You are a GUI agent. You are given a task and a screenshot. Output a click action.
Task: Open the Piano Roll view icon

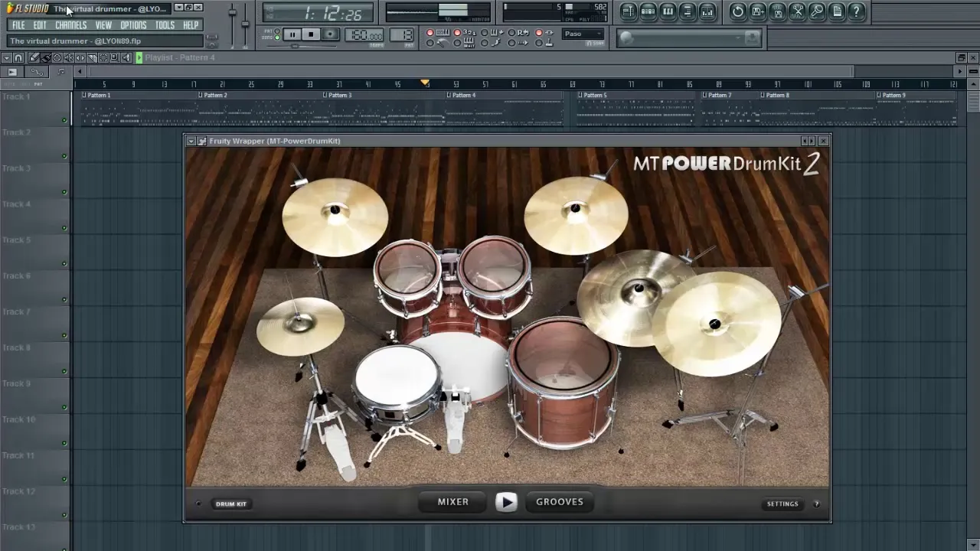[x=668, y=11]
